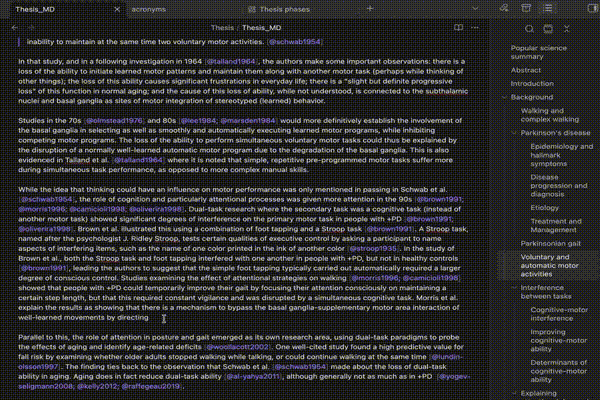Switch to the acronyms tab

point(150,8)
